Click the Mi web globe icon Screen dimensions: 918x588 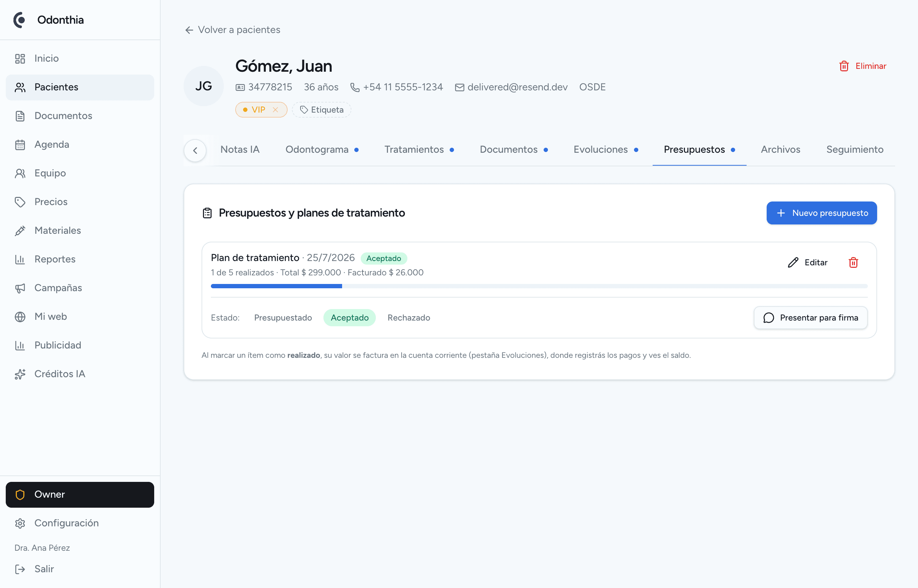(20, 317)
